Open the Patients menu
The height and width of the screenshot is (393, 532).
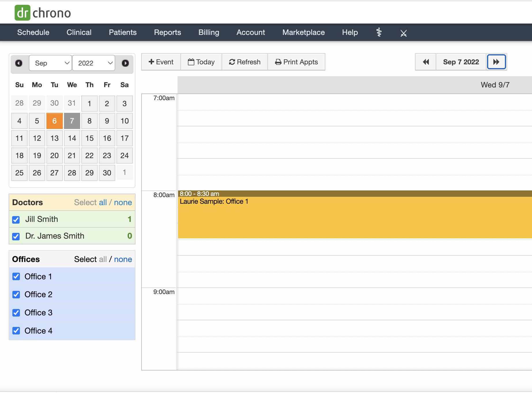(x=123, y=32)
